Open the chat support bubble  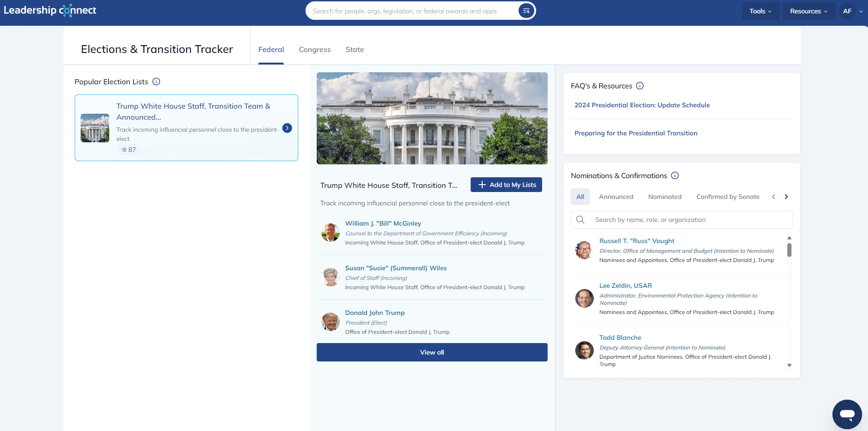[847, 414]
